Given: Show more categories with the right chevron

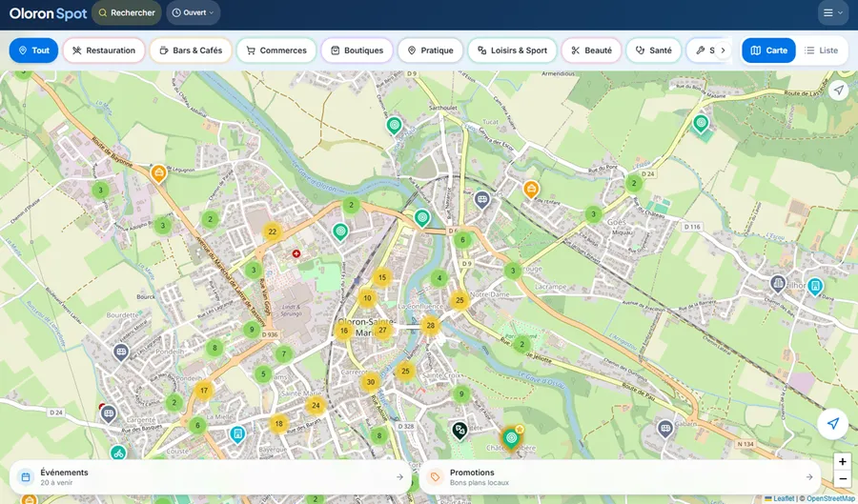Looking at the screenshot, I should click(723, 50).
